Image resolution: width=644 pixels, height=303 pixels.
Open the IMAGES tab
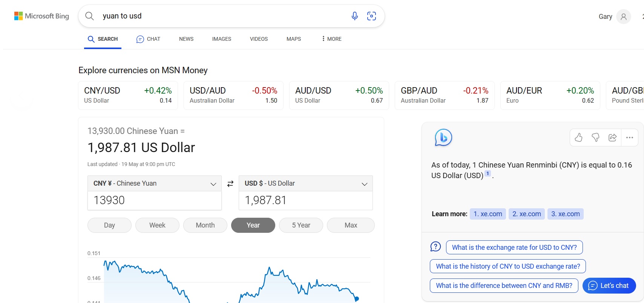[222, 39]
